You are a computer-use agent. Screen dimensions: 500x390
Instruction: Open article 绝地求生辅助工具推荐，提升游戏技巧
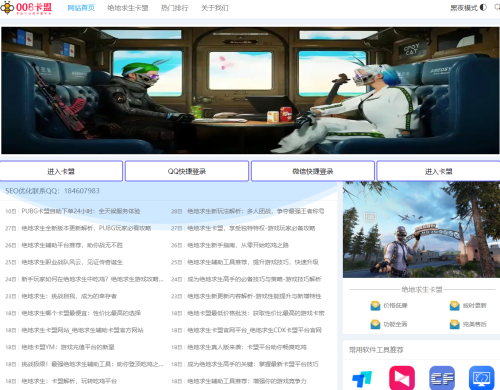coord(253,262)
